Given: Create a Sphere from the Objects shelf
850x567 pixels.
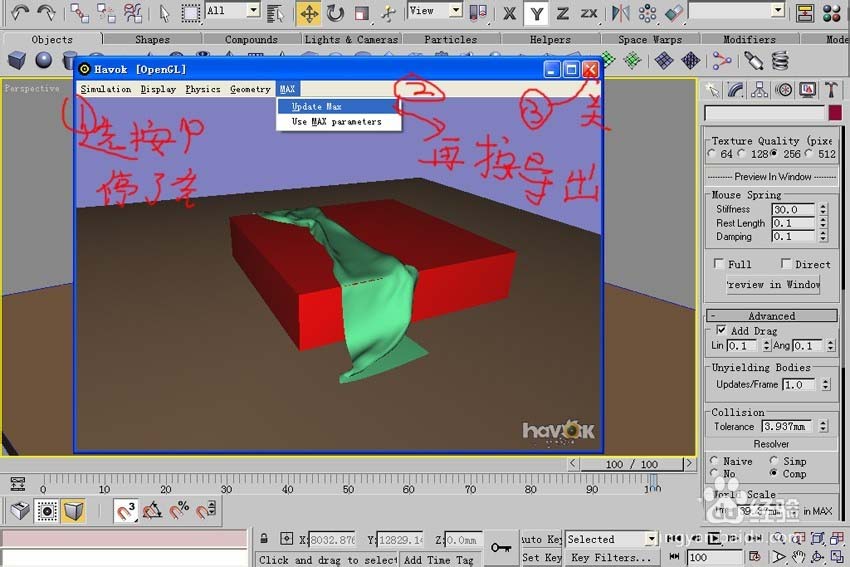Looking at the screenshot, I should 44,60.
